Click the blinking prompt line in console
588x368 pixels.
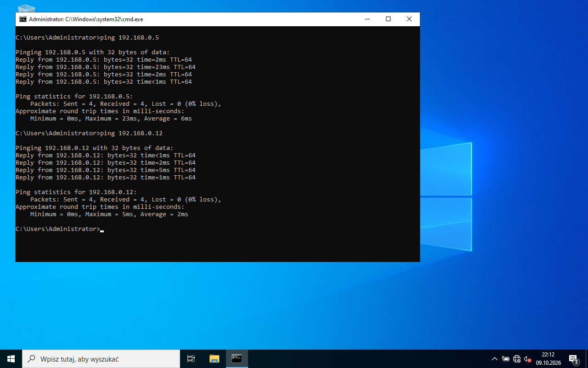pyautogui.click(x=60, y=229)
